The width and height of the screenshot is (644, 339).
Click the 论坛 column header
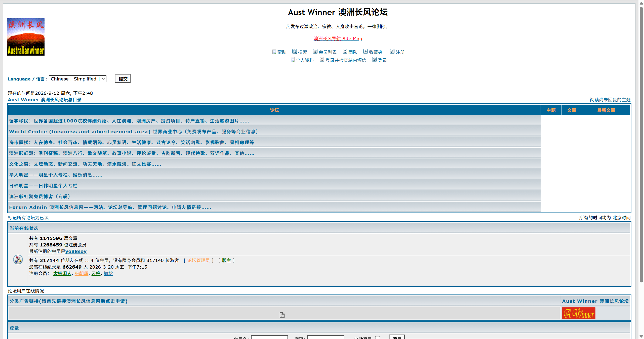pos(274,110)
